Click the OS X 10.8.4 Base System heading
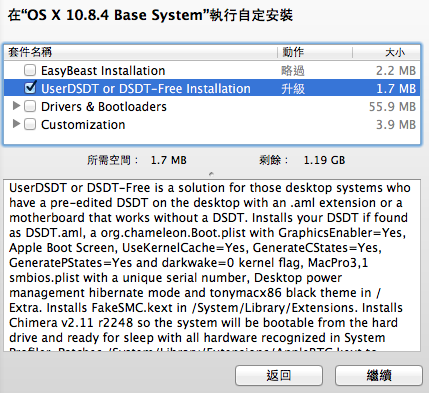 (150, 15)
